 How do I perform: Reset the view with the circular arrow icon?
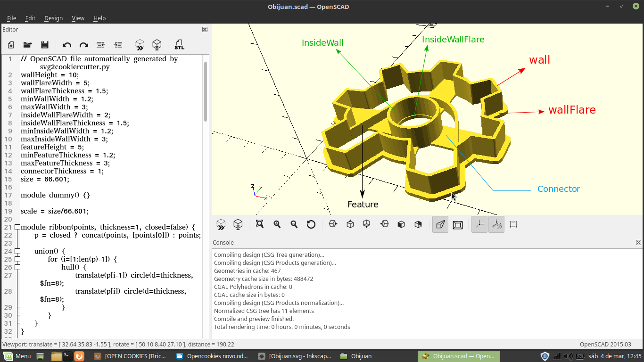click(x=311, y=224)
